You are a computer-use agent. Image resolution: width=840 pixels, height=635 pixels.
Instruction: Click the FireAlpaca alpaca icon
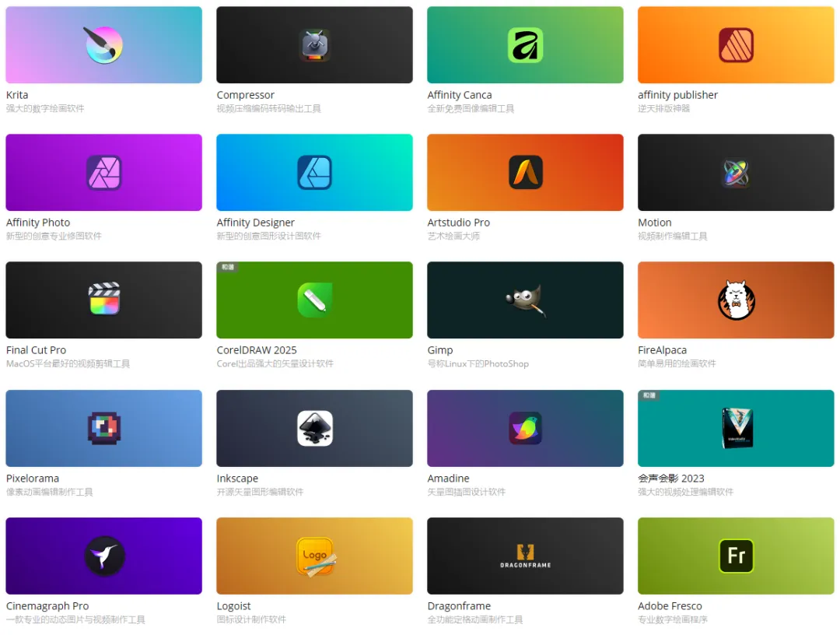(736, 300)
